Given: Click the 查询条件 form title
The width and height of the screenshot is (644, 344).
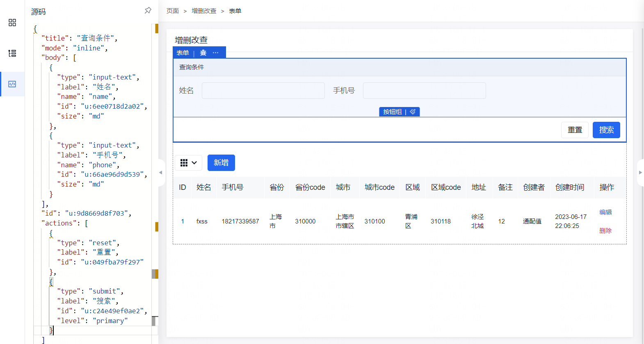Looking at the screenshot, I should (x=192, y=67).
